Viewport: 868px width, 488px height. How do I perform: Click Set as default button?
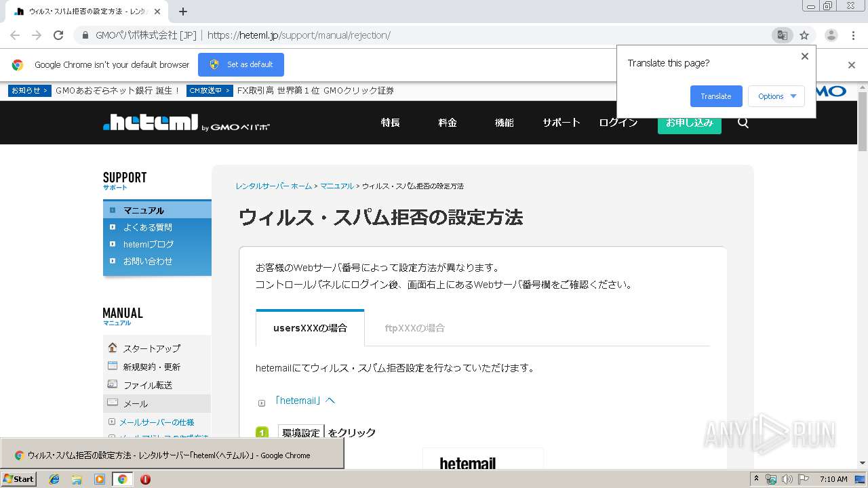coord(241,64)
